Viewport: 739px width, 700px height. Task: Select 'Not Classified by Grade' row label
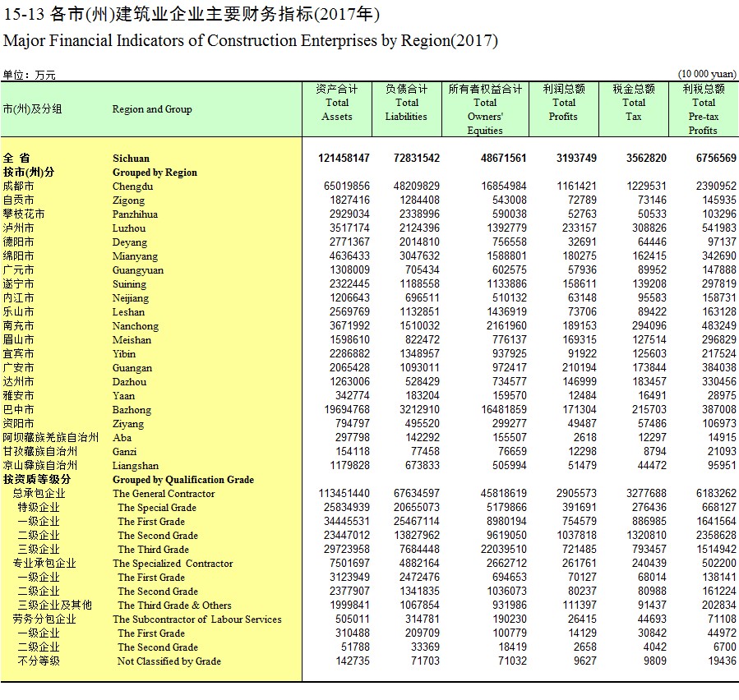point(169,661)
